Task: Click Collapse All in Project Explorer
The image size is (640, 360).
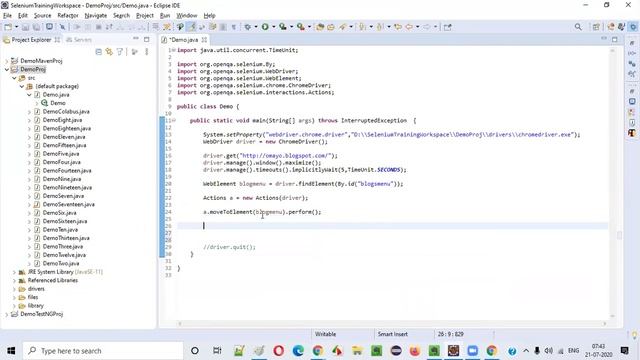Action: coord(98,52)
